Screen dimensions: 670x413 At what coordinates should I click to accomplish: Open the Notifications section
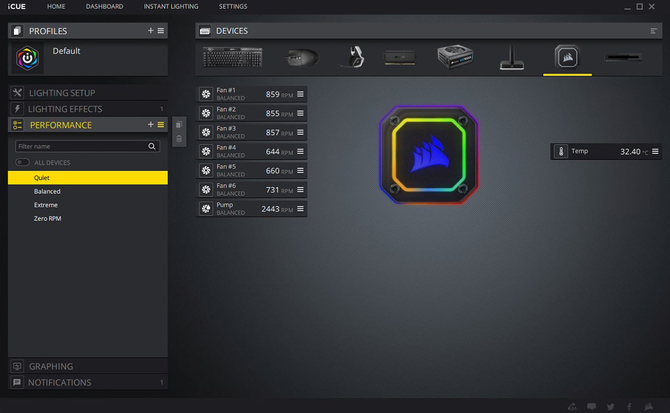(x=88, y=382)
